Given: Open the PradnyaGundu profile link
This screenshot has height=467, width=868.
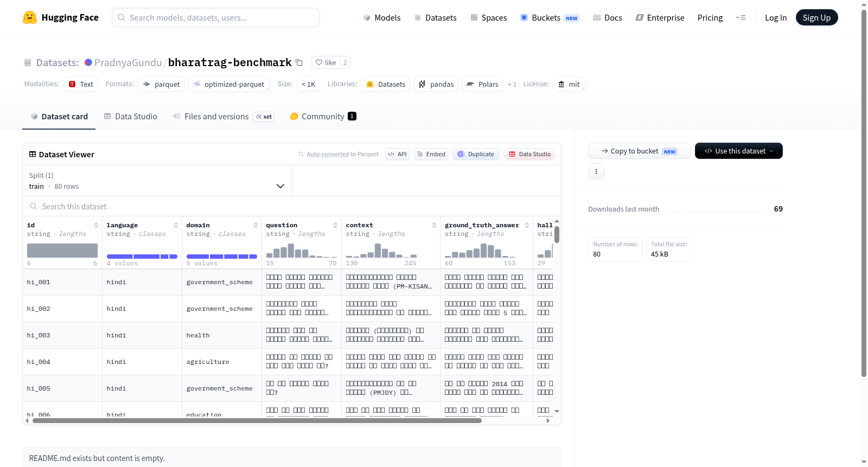Looking at the screenshot, I should click(128, 62).
